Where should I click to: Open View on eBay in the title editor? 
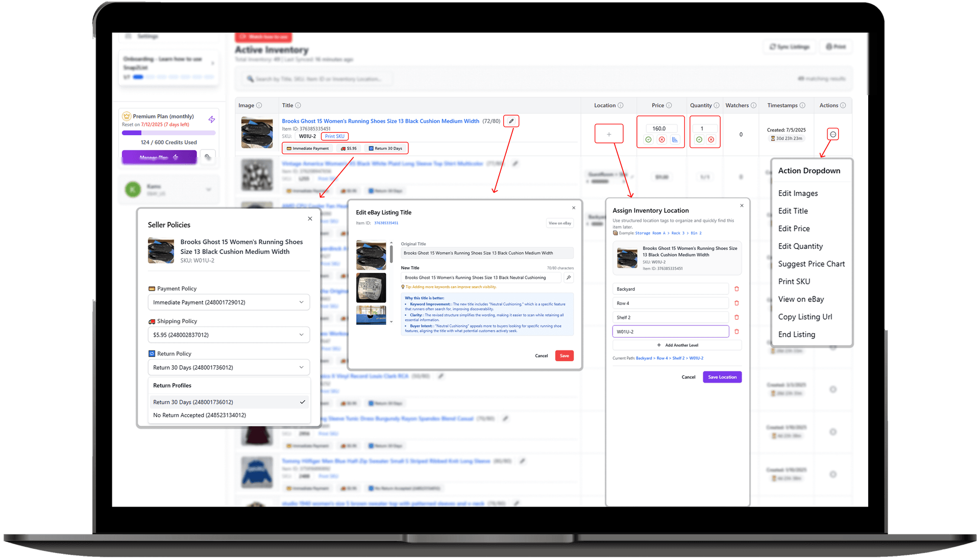pyautogui.click(x=559, y=223)
